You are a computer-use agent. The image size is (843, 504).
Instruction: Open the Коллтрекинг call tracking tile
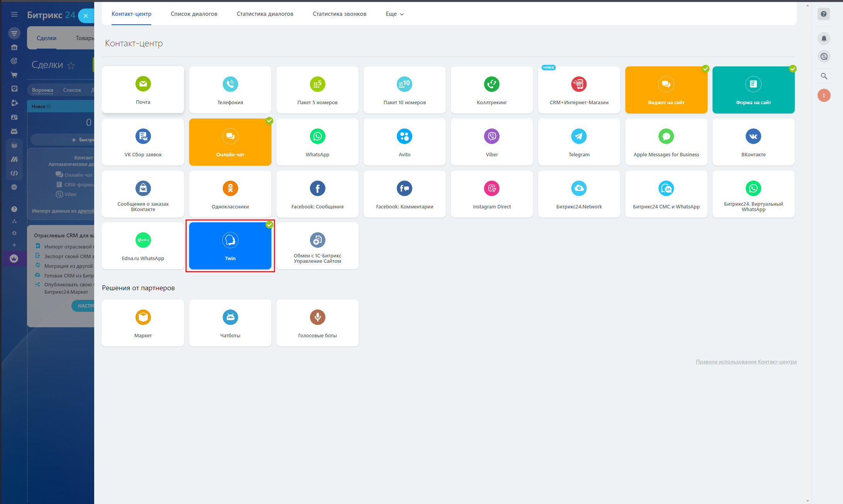click(492, 90)
